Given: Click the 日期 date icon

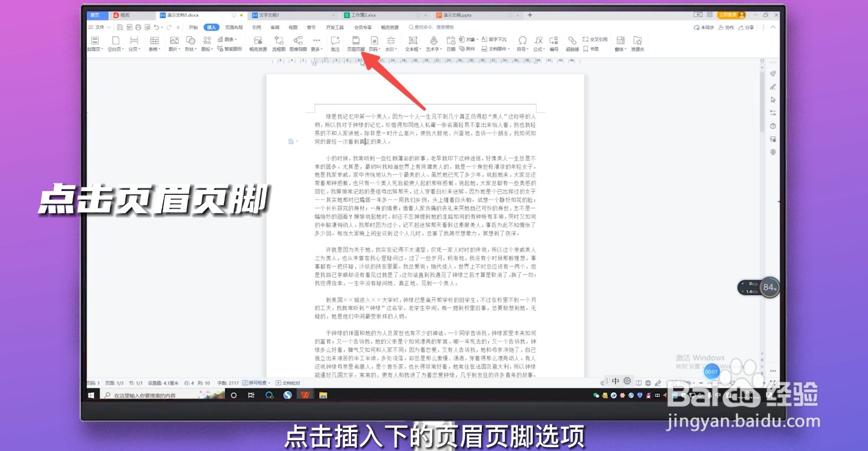Looking at the screenshot, I should click(451, 44).
